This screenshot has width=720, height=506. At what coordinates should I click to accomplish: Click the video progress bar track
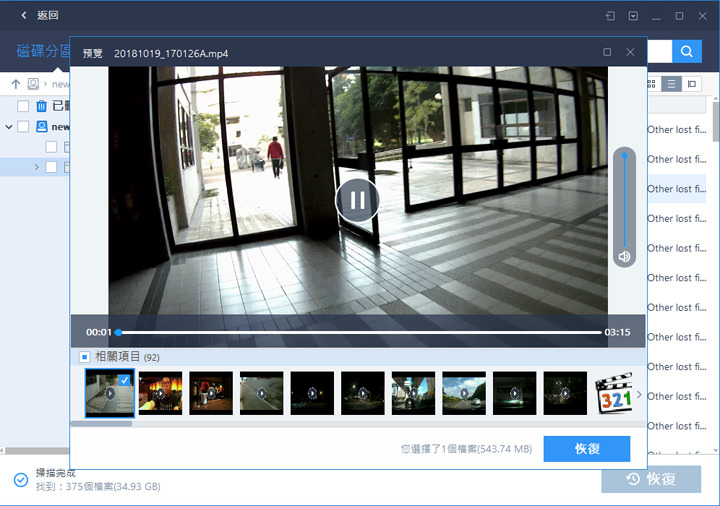(358, 332)
